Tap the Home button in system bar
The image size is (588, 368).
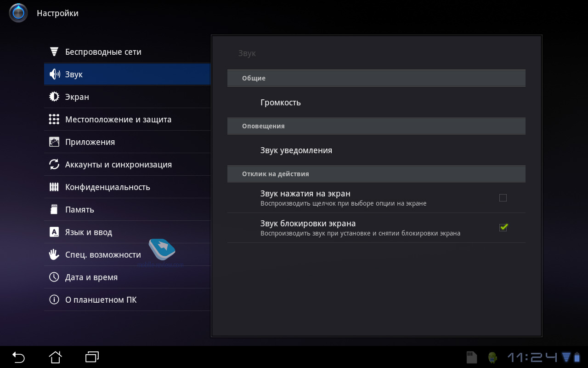click(x=55, y=357)
